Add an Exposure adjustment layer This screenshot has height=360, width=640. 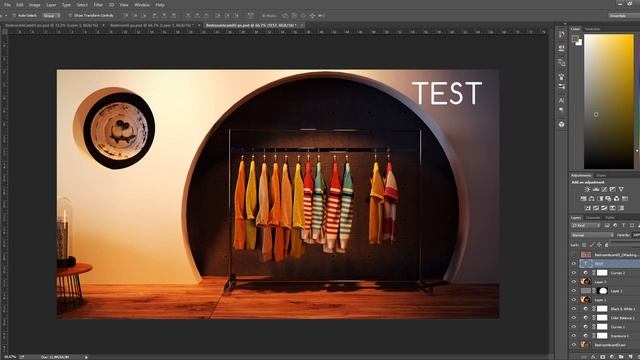click(x=613, y=189)
